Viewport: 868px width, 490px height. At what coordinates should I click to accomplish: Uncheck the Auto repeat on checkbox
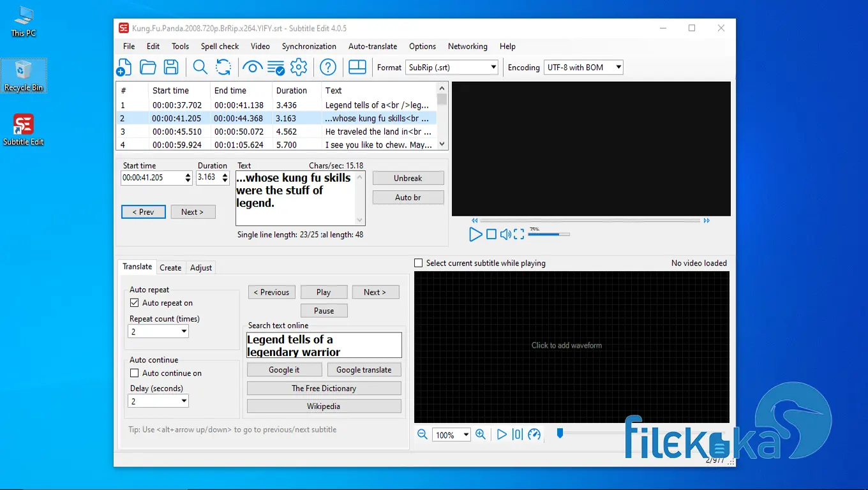[x=134, y=303]
